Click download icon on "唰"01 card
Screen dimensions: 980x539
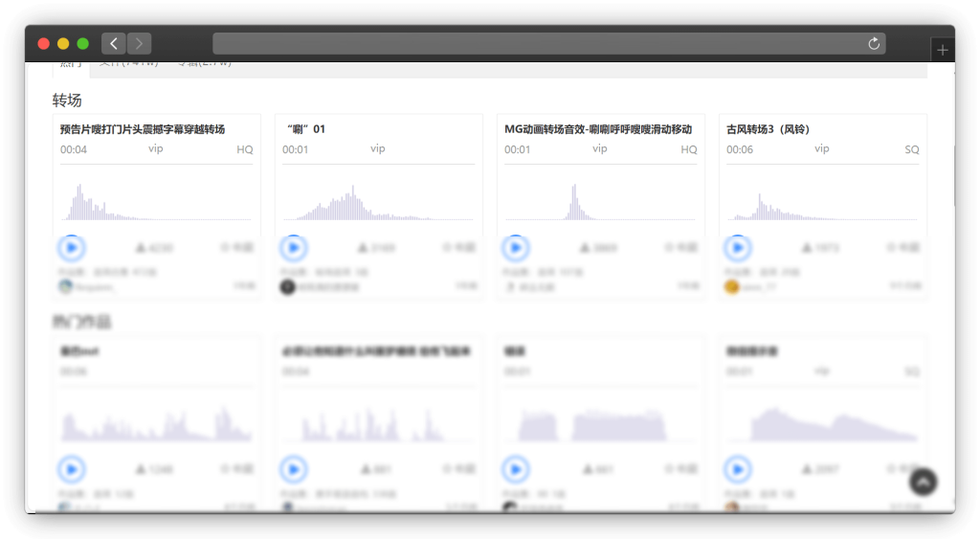coord(363,248)
